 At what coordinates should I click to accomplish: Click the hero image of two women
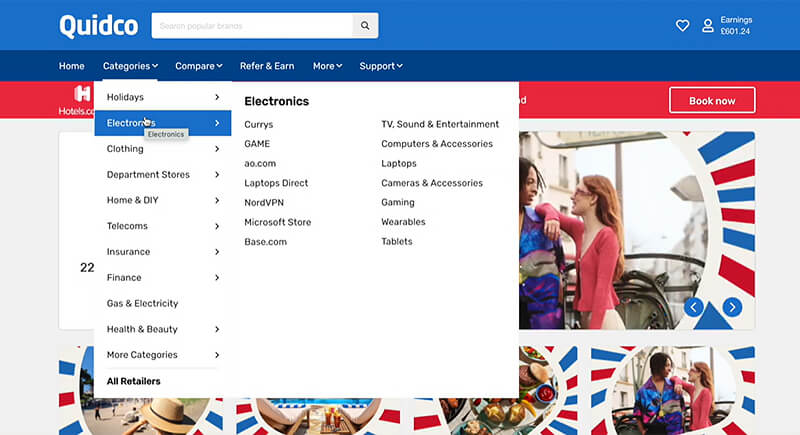tap(637, 231)
